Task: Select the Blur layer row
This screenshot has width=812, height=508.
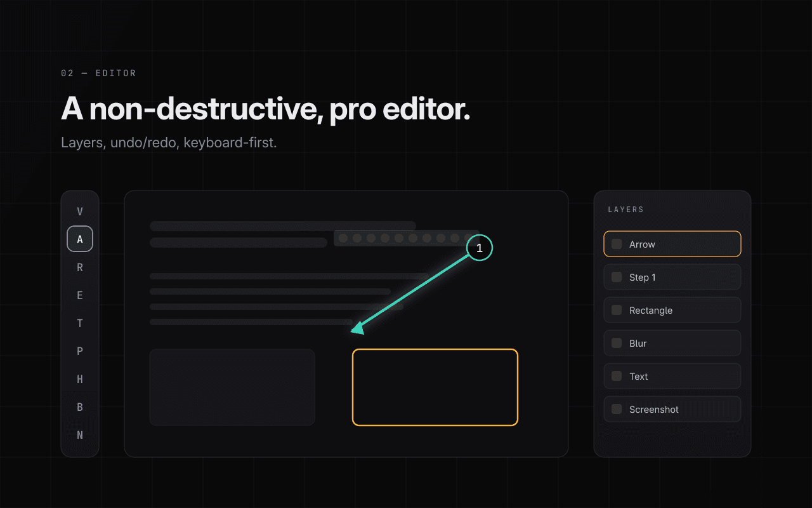Action: pos(672,343)
